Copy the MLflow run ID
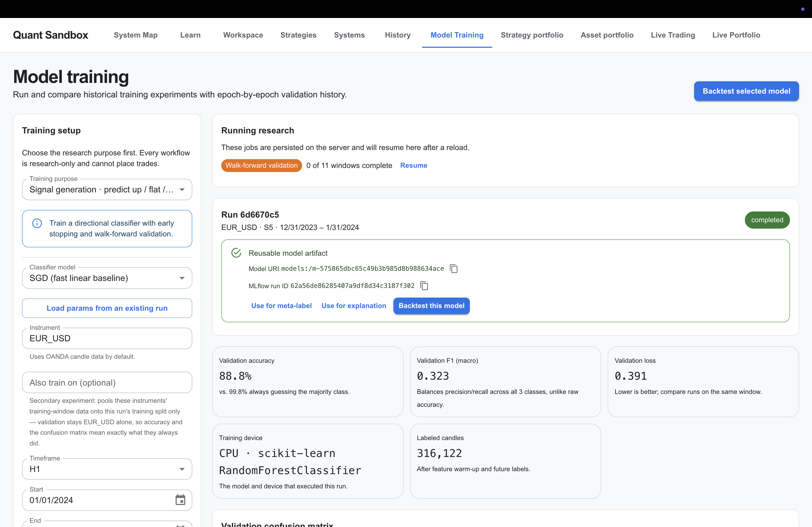The width and height of the screenshot is (812, 527). [x=424, y=286]
